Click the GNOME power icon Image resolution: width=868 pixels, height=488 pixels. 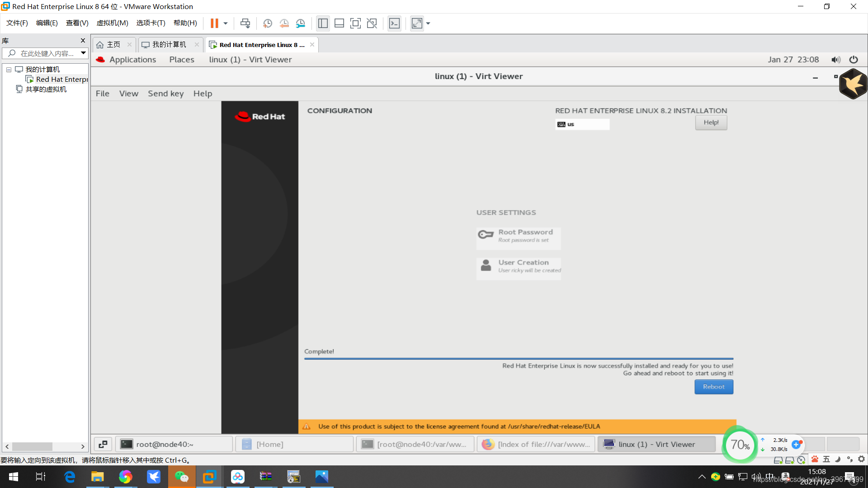853,60
